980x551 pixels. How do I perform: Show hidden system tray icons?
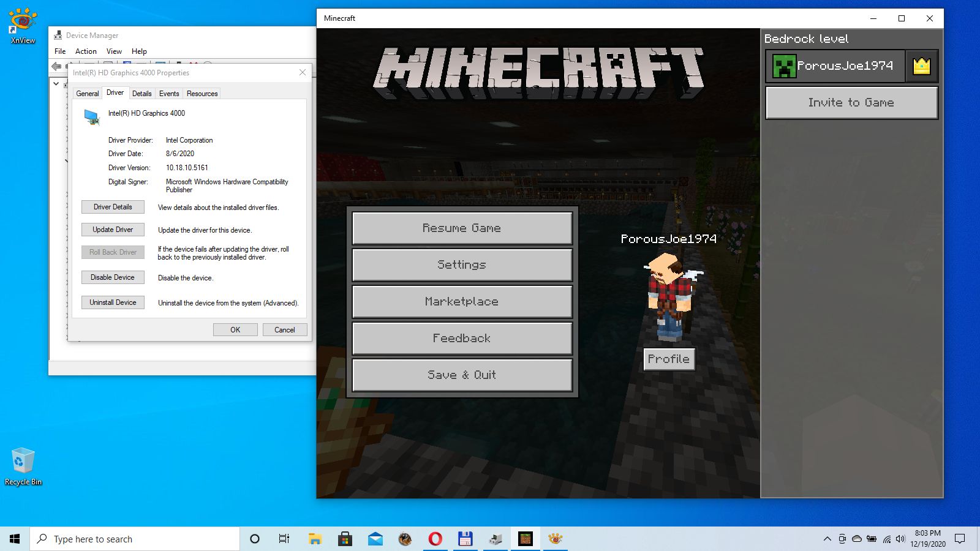click(x=827, y=539)
